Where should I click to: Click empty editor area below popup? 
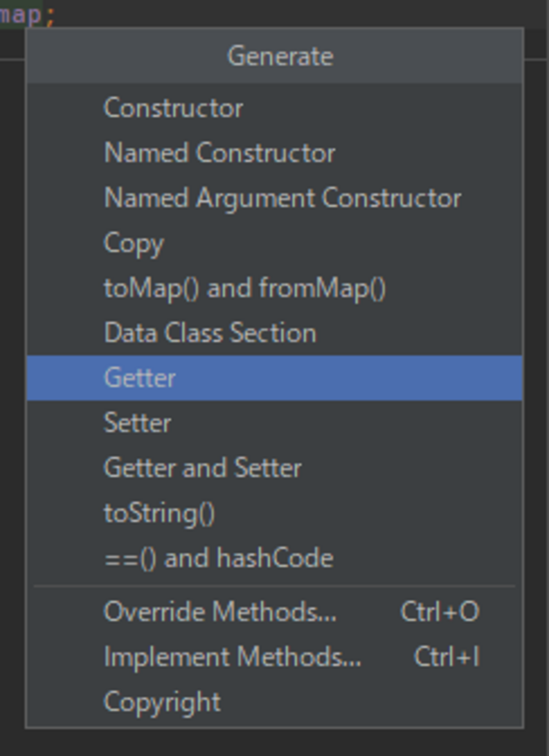[274, 742]
